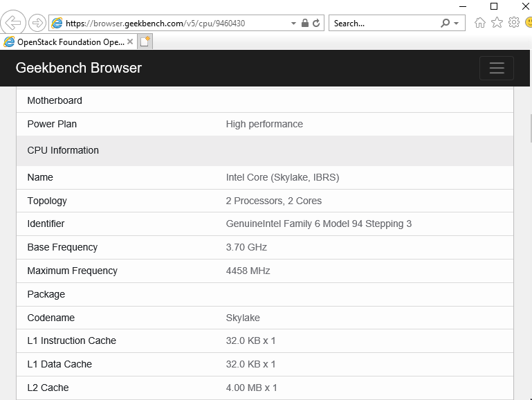532x400 pixels.
Task: Click the browser Back arrow button
Action: pos(14,23)
